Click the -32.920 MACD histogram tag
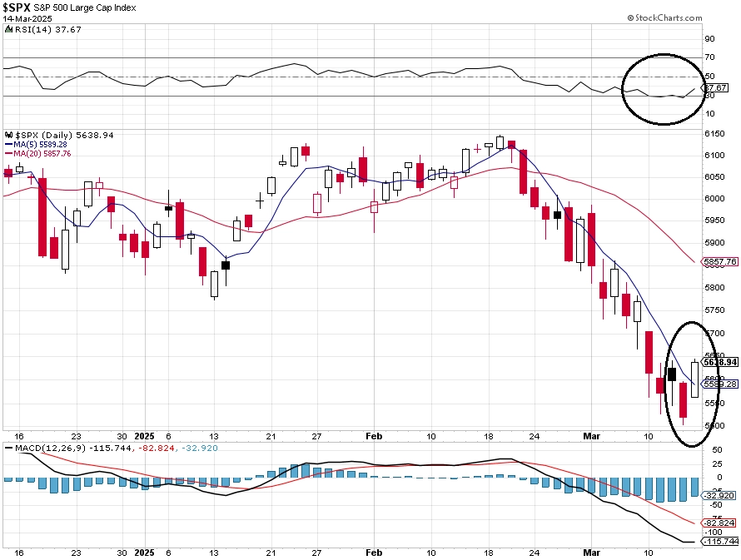Viewport: 741px width, 560px height. pyautogui.click(x=719, y=495)
